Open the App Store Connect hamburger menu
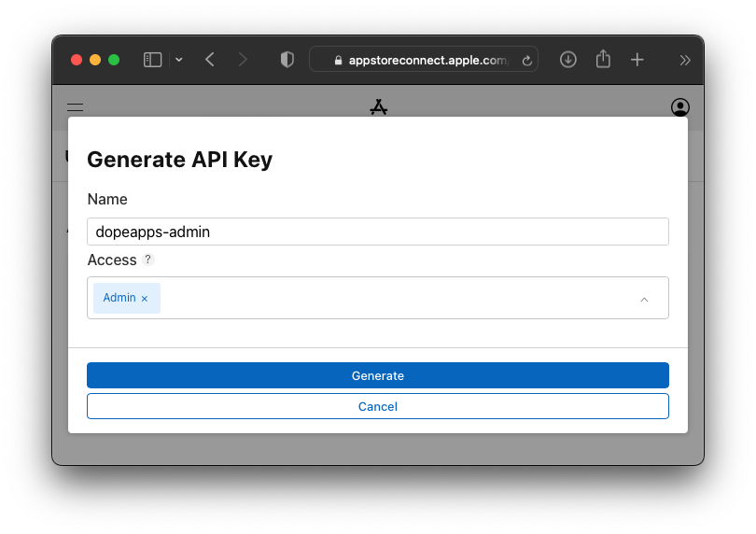Image resolution: width=756 pixels, height=534 pixels. point(76,107)
